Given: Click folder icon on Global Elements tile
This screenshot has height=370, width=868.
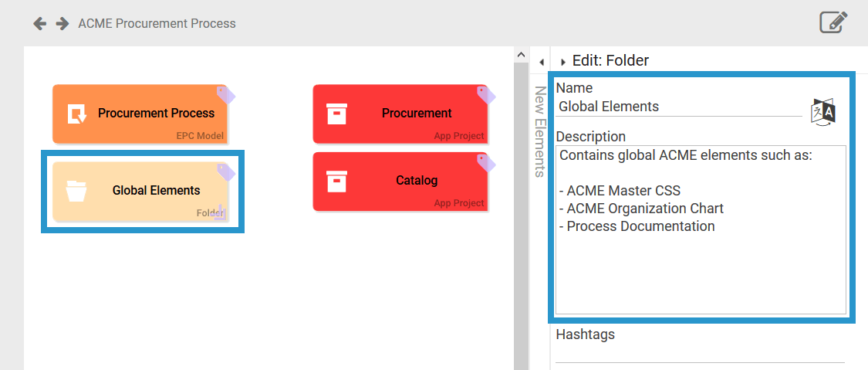Looking at the screenshot, I should point(77,191).
